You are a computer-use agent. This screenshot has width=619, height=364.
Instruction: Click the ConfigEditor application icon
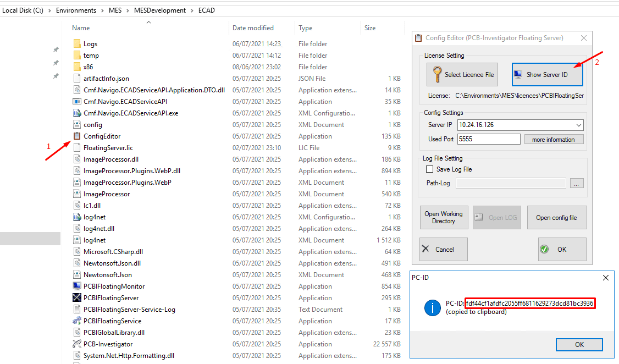click(77, 136)
